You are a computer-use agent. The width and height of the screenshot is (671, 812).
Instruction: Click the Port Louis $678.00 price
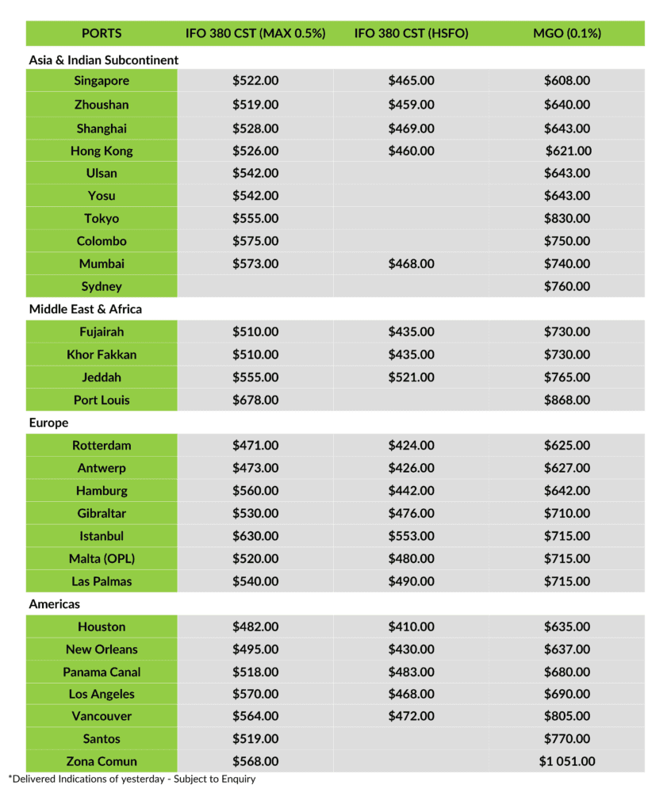255,400
